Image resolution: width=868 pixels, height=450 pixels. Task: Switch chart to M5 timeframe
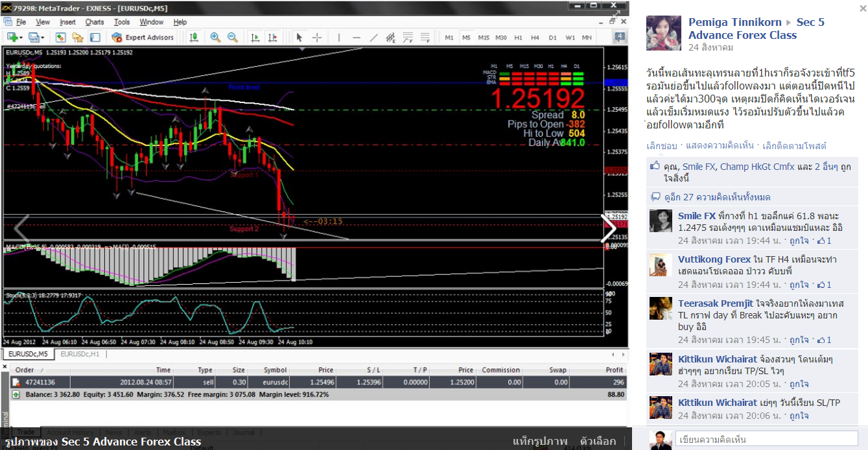[466, 38]
